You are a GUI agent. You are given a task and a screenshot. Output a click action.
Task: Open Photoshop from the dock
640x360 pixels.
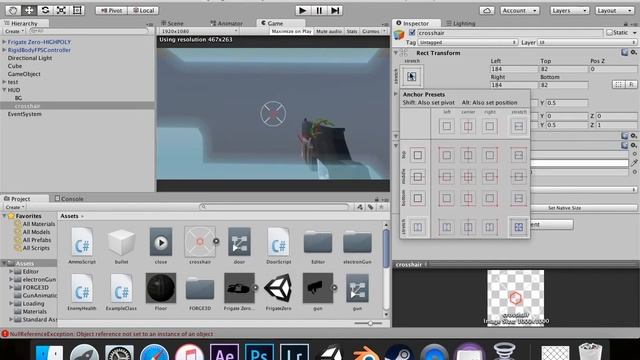259,352
